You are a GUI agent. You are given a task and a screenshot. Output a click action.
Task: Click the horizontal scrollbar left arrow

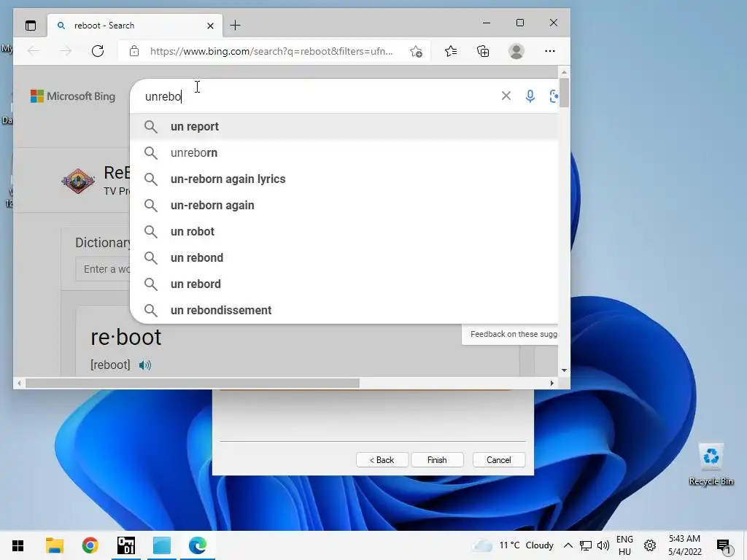(19, 384)
